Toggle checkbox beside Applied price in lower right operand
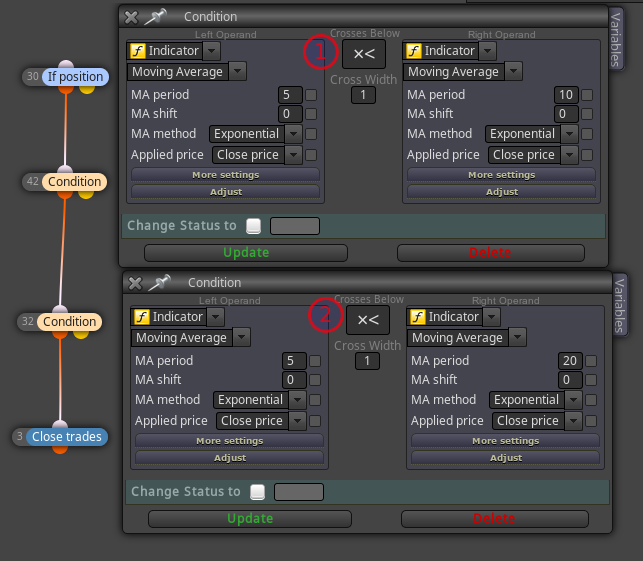Screen dimensions: 643x561 [591, 421]
